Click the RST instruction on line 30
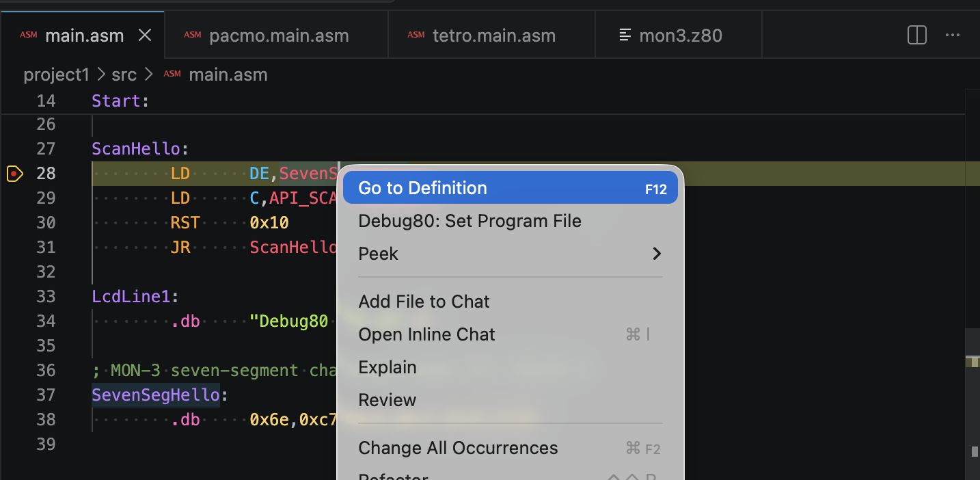Image resolution: width=980 pixels, height=480 pixels. click(185, 223)
